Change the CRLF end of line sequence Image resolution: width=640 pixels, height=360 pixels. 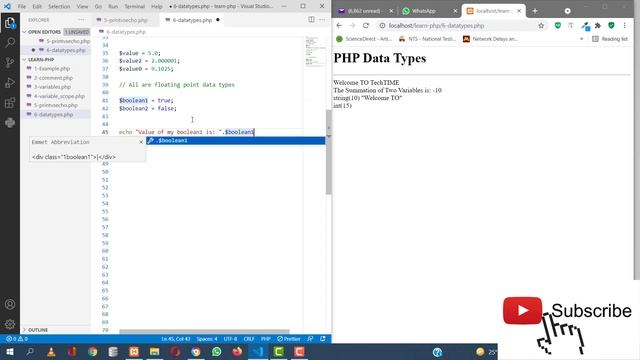click(249, 339)
